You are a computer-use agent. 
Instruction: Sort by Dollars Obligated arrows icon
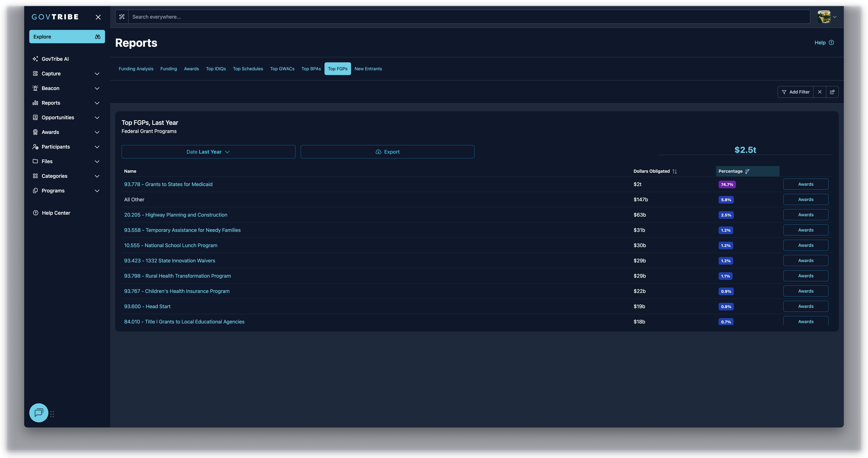(x=675, y=171)
